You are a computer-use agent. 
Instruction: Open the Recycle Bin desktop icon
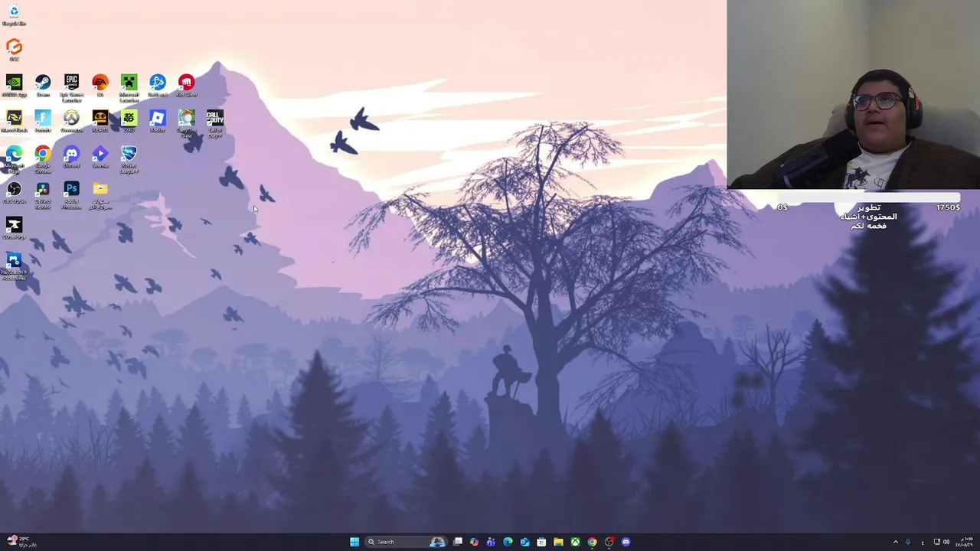[x=14, y=14]
